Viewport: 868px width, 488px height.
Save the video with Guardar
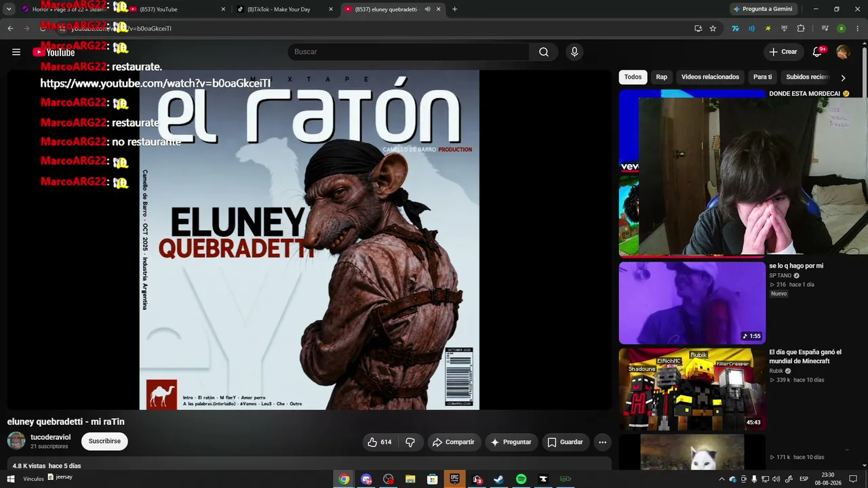(x=565, y=442)
